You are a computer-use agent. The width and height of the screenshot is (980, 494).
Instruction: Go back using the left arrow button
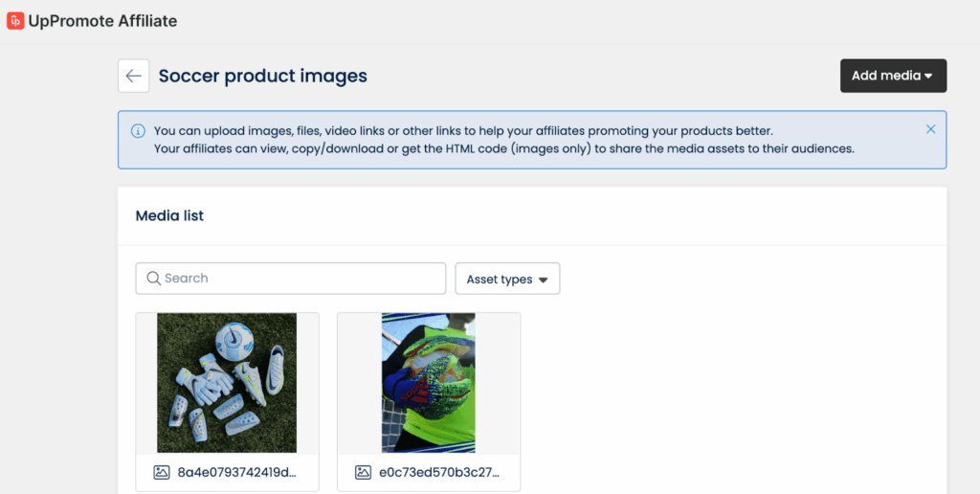click(134, 77)
